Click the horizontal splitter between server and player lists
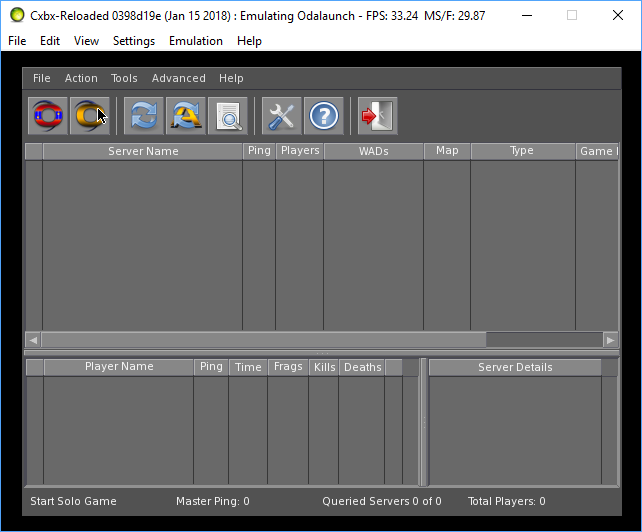Viewport: 642px width, 532px height. coord(322,353)
